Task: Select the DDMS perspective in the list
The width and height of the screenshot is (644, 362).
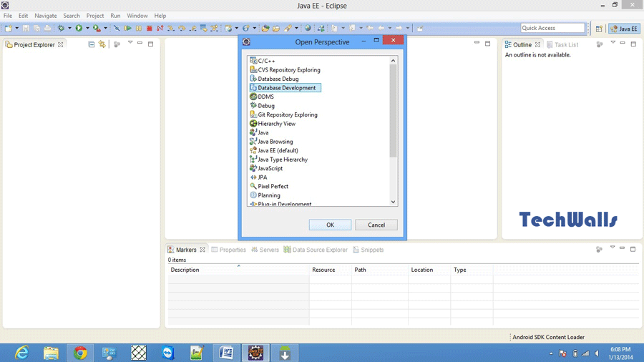Action: [262, 97]
